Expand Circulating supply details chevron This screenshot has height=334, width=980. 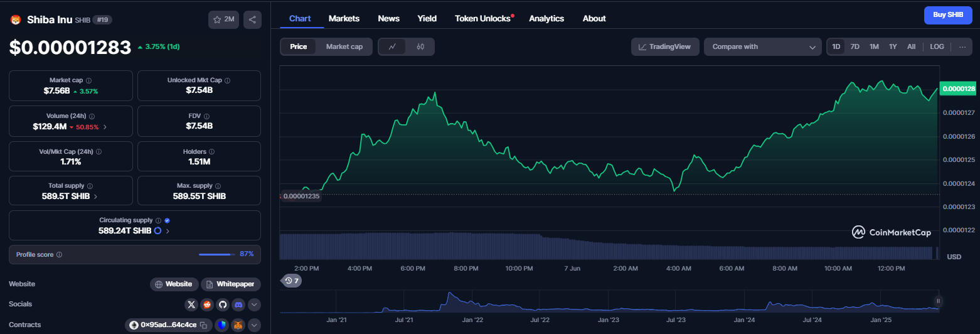(x=168, y=230)
